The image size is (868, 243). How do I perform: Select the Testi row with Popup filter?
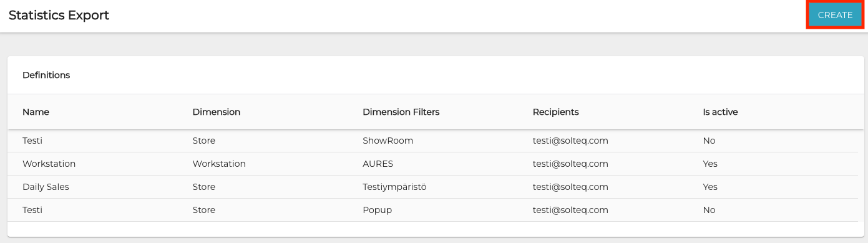point(433,210)
